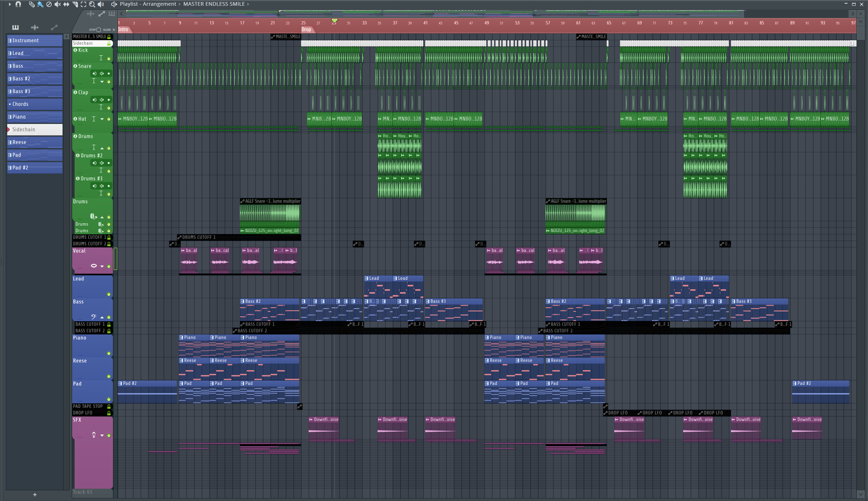Select the Zoom magnifier tool

[x=92, y=4]
